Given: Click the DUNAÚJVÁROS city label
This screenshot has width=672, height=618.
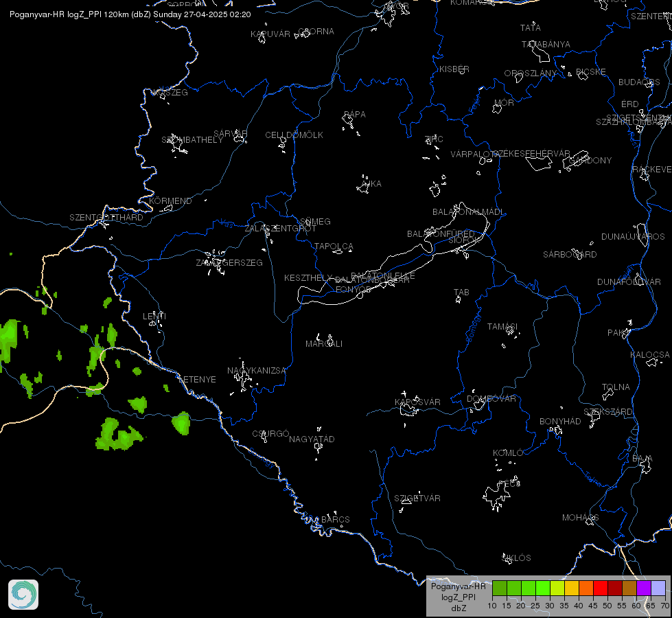Looking at the screenshot, I should pyautogui.click(x=633, y=237).
